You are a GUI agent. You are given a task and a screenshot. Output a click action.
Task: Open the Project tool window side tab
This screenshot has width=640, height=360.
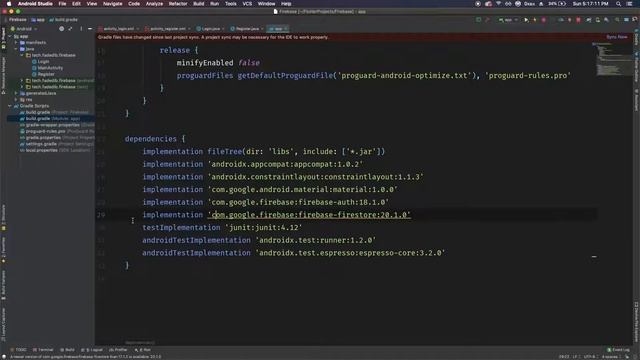click(x=3, y=39)
